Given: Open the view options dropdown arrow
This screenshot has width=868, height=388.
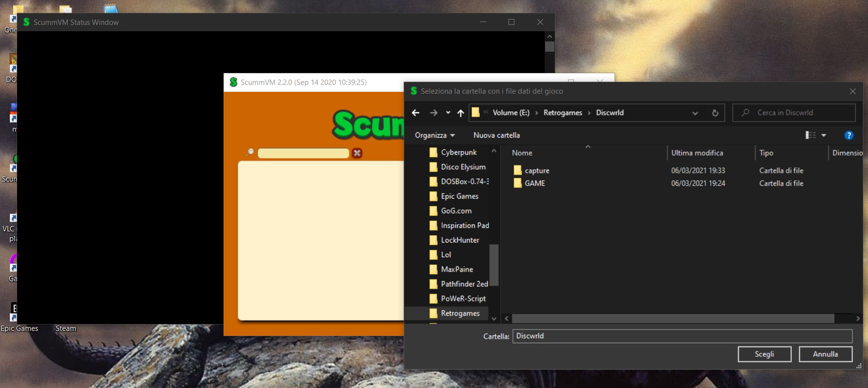Looking at the screenshot, I should 824,135.
